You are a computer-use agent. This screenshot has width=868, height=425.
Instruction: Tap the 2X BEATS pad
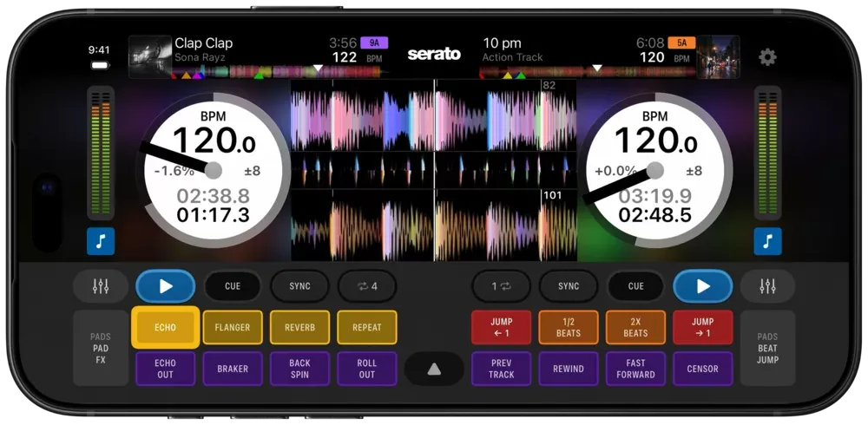(x=635, y=327)
